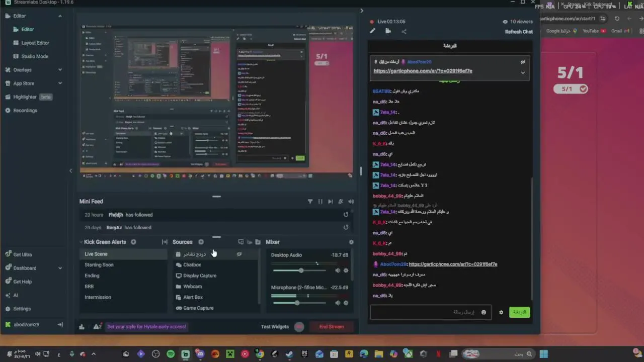
Task: Mute the Microphone
Action: coord(338,303)
